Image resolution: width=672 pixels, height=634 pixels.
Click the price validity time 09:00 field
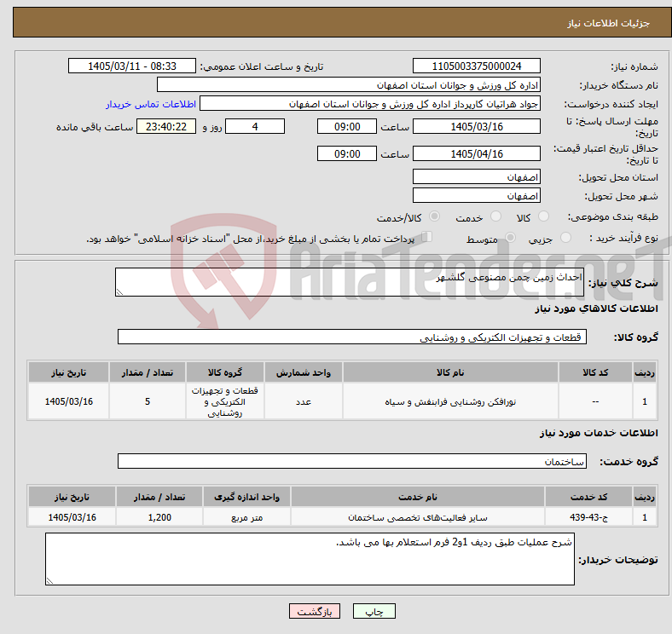tap(347, 153)
